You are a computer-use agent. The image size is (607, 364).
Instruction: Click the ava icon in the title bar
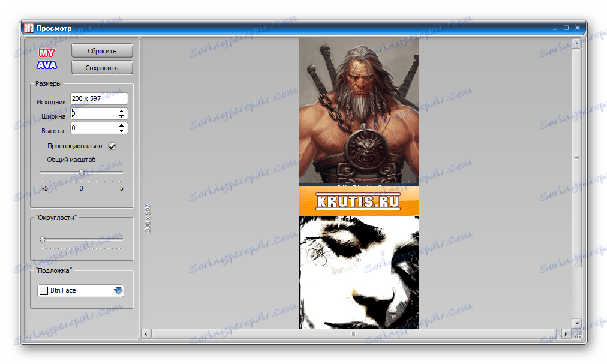tap(29, 28)
